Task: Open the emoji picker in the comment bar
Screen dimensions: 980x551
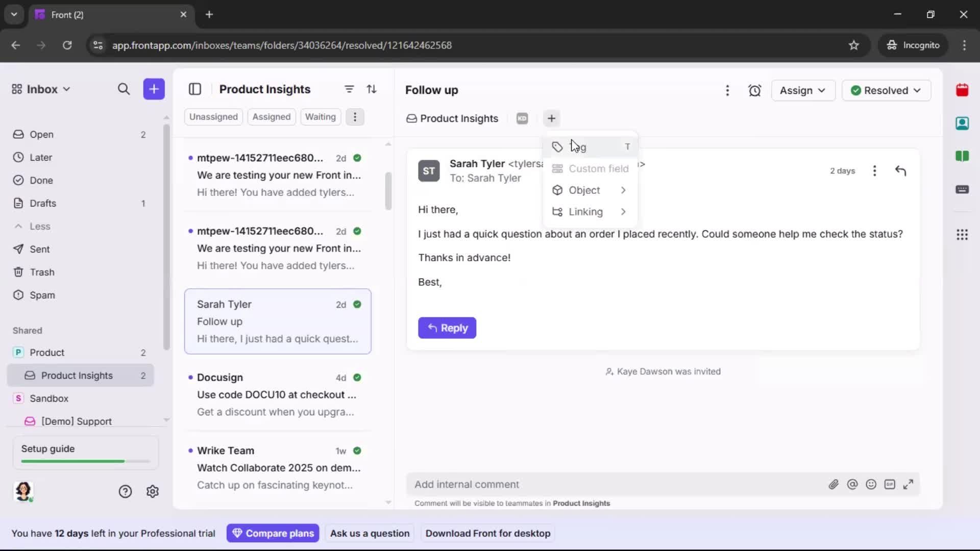Action: click(x=871, y=484)
